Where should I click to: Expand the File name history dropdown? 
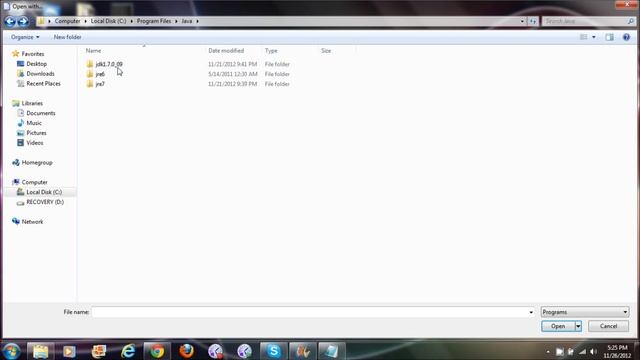point(531,312)
